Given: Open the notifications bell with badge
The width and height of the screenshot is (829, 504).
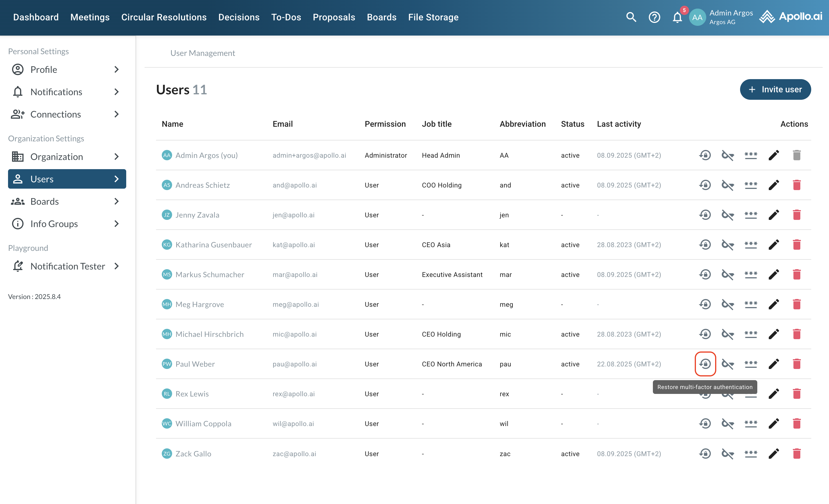Looking at the screenshot, I should tap(677, 17).
